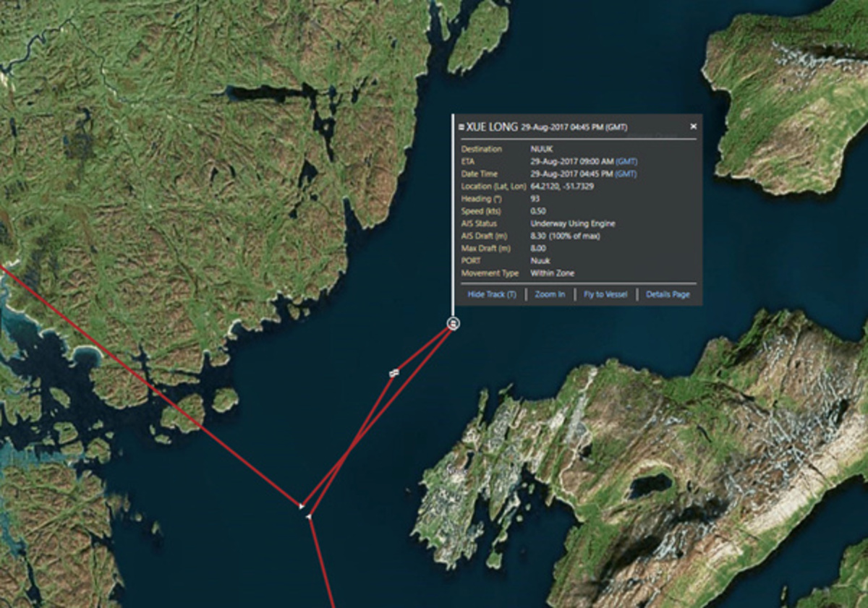Click the vessel position marker mid-track
The image size is (868, 608).
[393, 373]
